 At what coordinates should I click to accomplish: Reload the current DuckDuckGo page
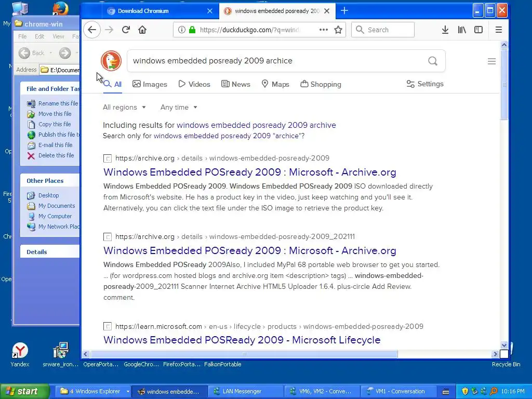pos(126,30)
